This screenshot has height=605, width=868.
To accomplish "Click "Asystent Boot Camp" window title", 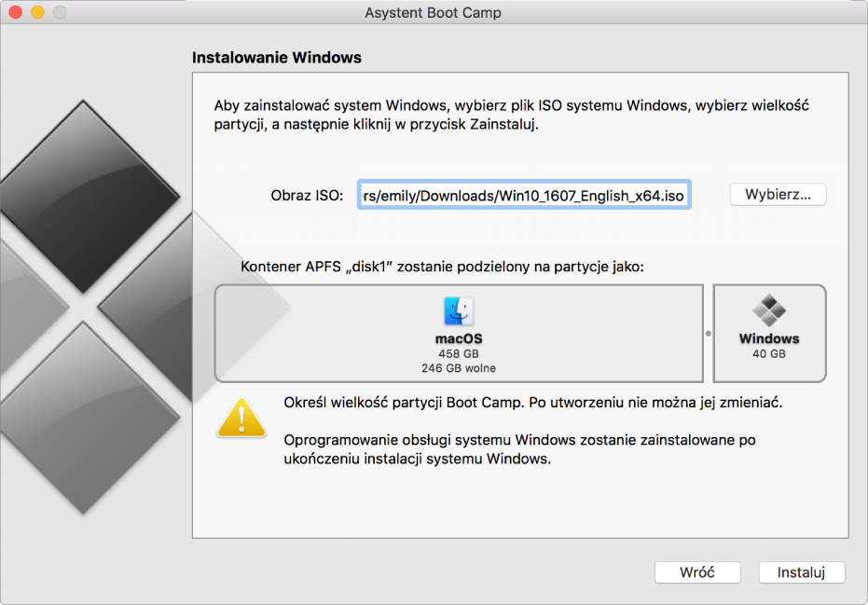I will click(433, 13).
